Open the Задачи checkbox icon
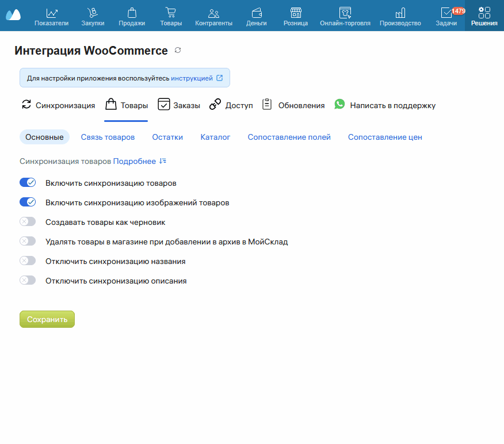The image size is (504, 444). pyautogui.click(x=446, y=13)
